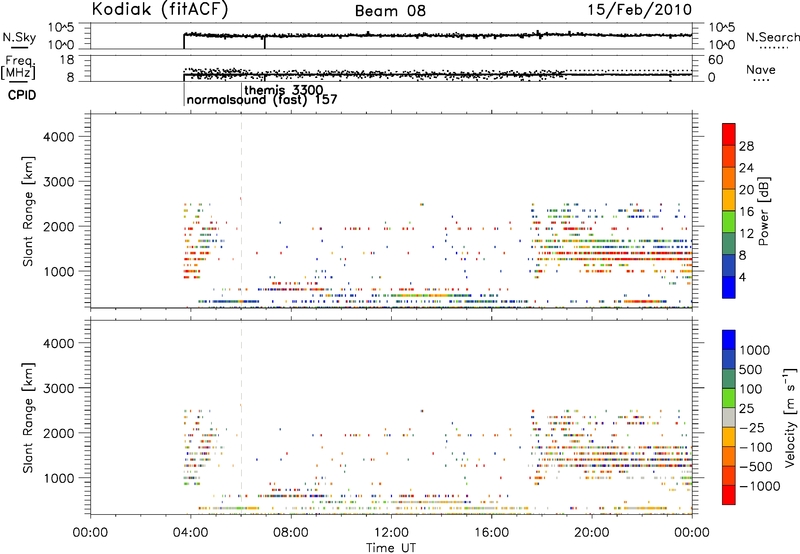Click the "Kodiak (fitACF)" plot title

point(160,9)
